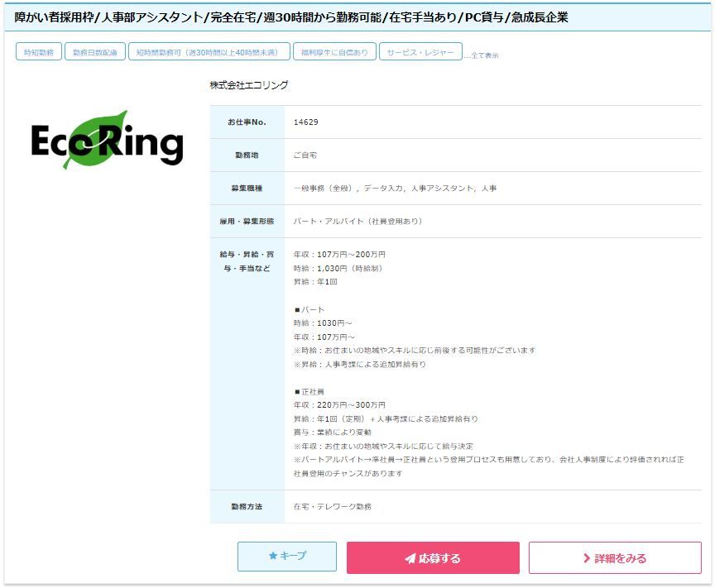Click the 雇用・募集形態 label cell

[247, 221]
